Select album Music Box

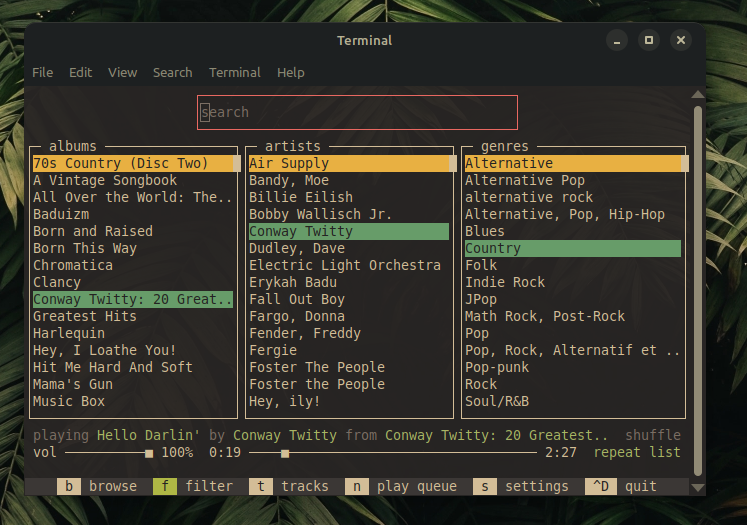coord(133,401)
